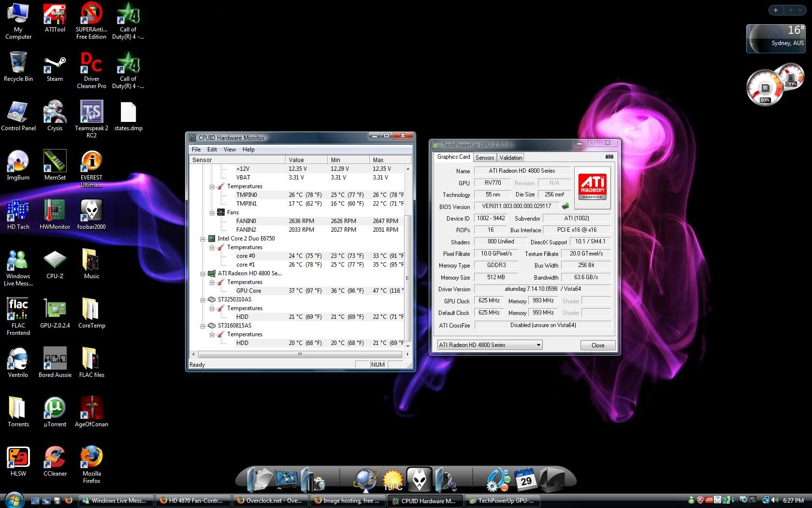Open the Edit menu in Hardware Monitor
812x508 pixels.
(212, 149)
